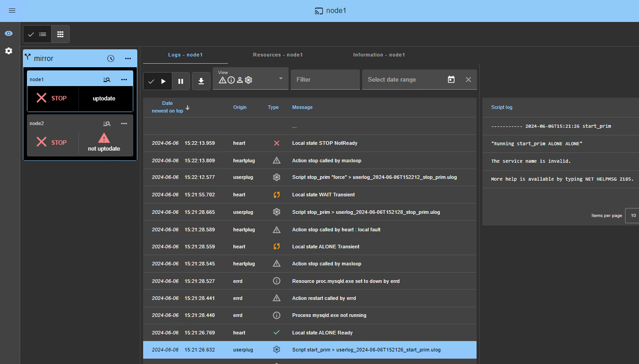Click the eye monitoring sidebar icon
This screenshot has width=639, height=364.
point(9,34)
